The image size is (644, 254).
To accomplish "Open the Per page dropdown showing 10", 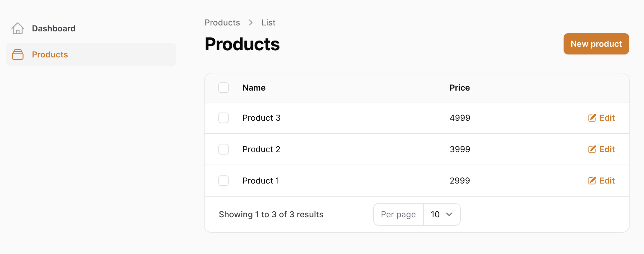I will coord(442,214).
